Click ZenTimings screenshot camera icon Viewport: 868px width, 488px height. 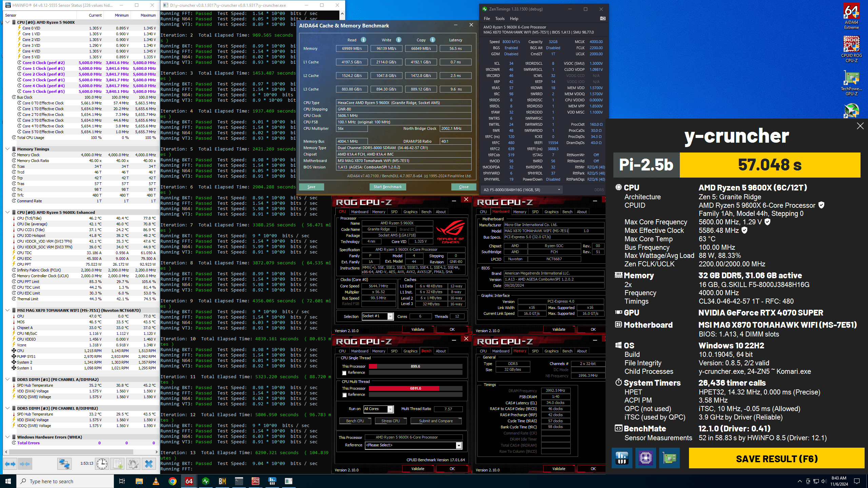point(603,19)
